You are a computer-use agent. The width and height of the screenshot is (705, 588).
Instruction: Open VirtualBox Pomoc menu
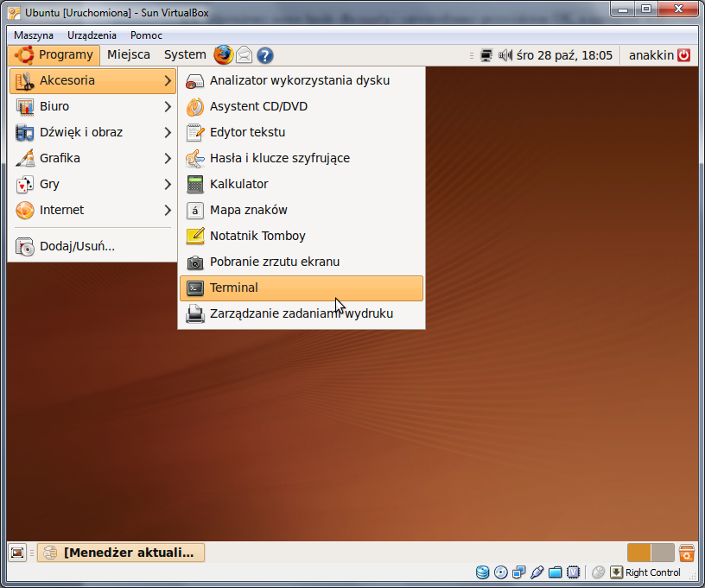[146, 35]
